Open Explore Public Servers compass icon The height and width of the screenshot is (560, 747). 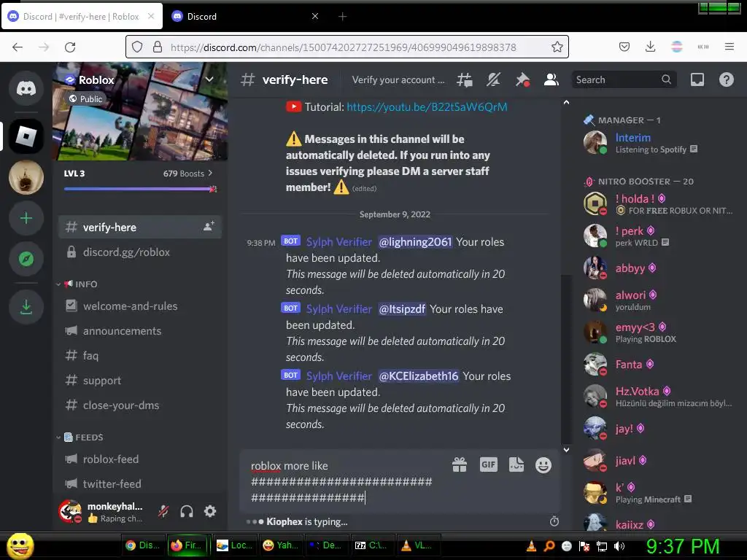click(26, 259)
